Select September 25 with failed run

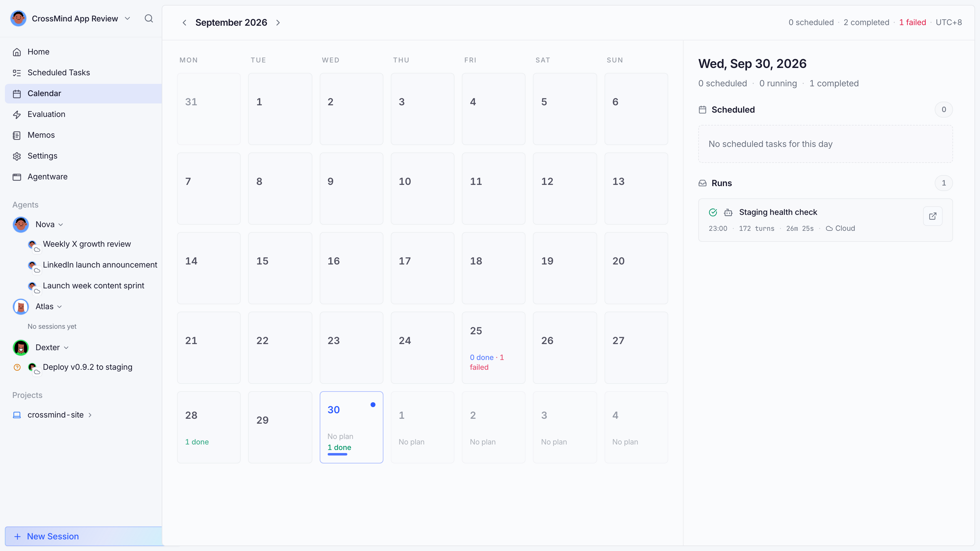pyautogui.click(x=493, y=347)
